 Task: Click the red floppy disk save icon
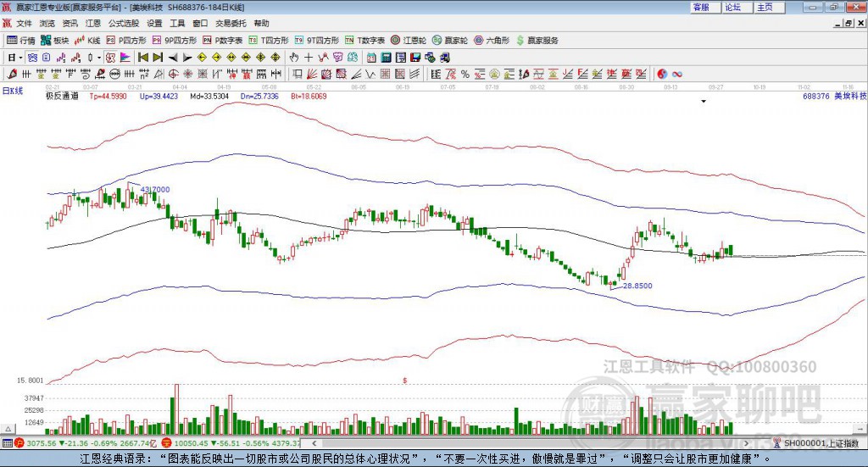coord(415,58)
